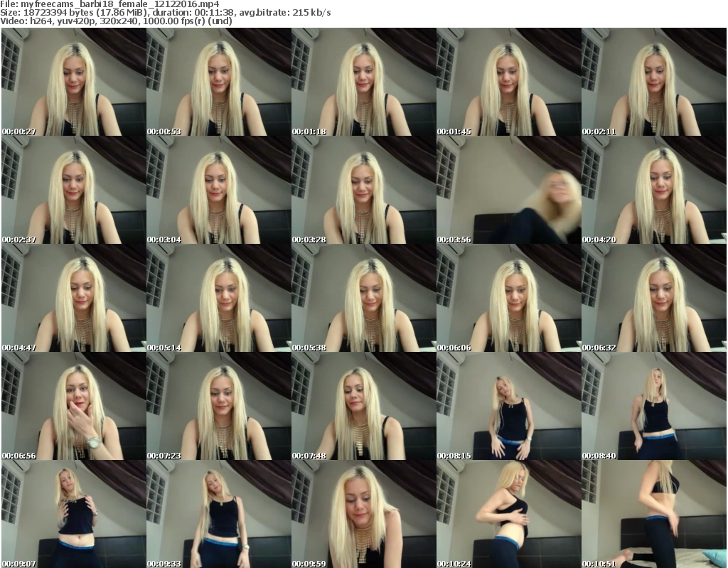
Task: Open the thumbnail at 00:06:56
Action: [74, 406]
